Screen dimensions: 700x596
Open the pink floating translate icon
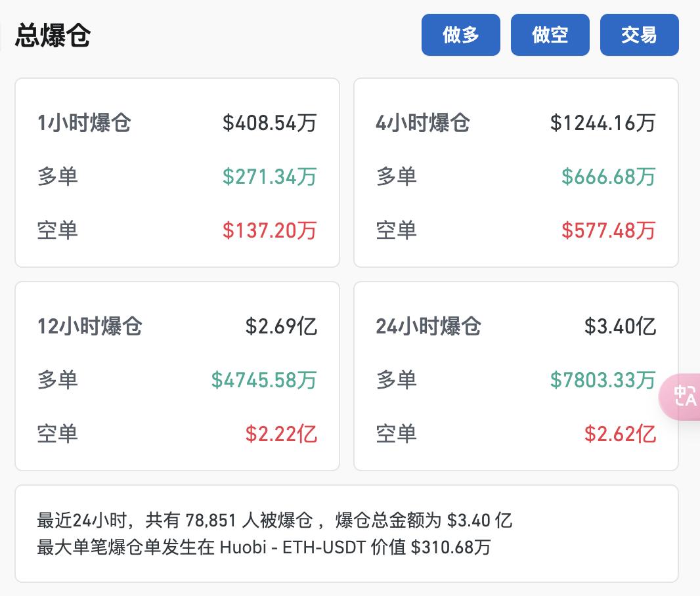point(684,396)
